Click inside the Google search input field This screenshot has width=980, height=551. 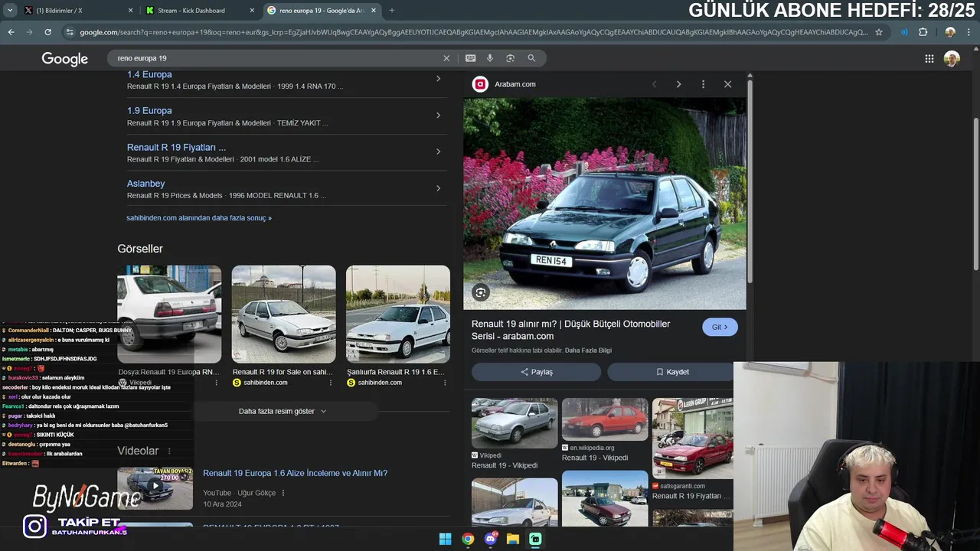(276, 58)
